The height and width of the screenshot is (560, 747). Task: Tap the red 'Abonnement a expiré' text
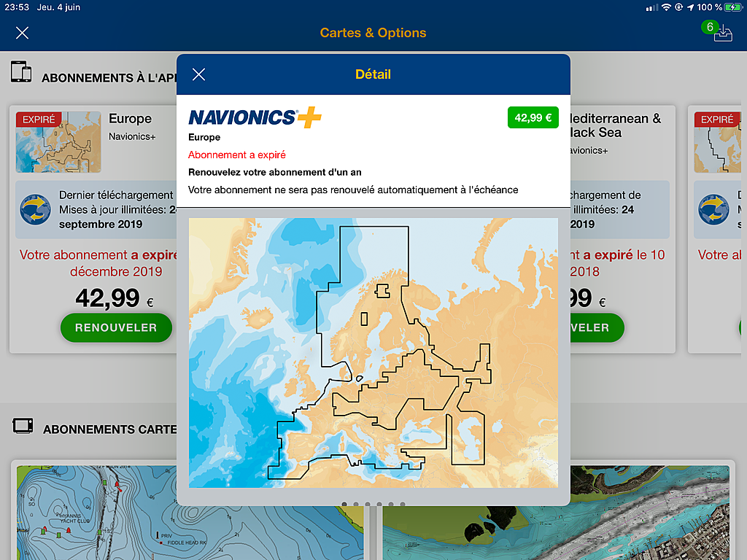[x=237, y=155]
